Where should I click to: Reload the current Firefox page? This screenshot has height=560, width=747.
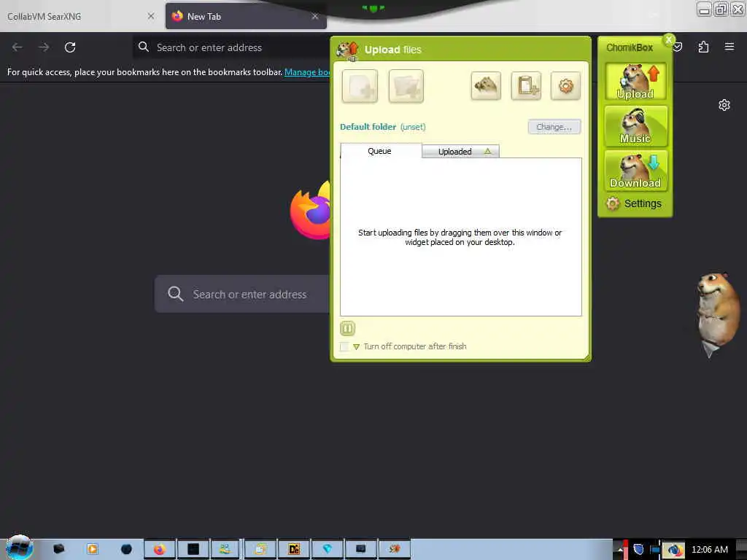point(70,47)
